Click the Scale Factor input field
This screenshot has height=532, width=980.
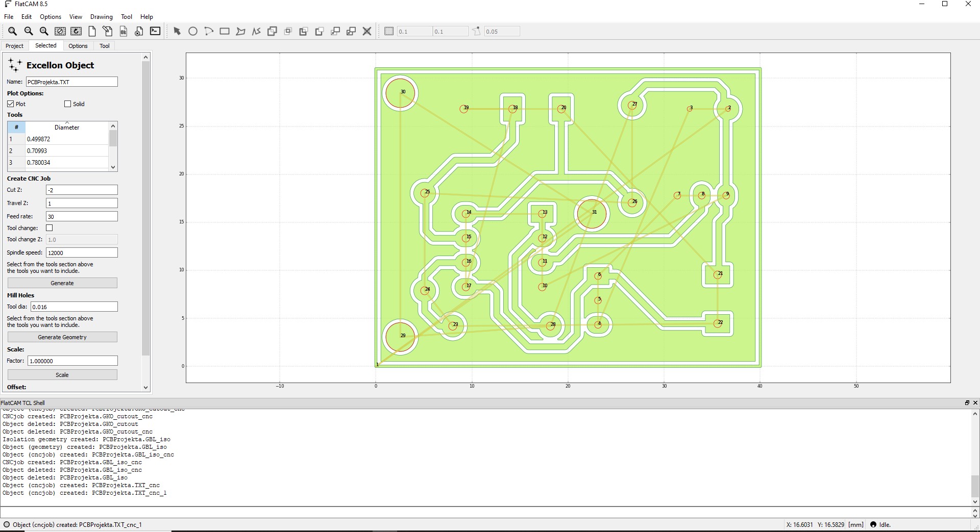point(72,361)
